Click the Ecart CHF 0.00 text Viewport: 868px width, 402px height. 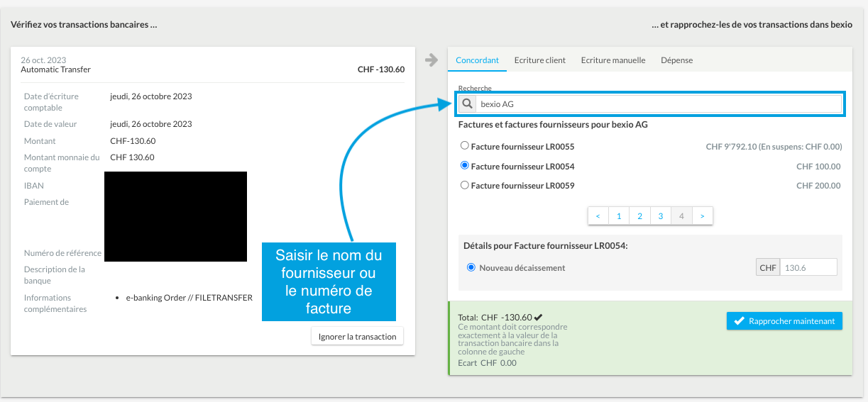(488, 362)
